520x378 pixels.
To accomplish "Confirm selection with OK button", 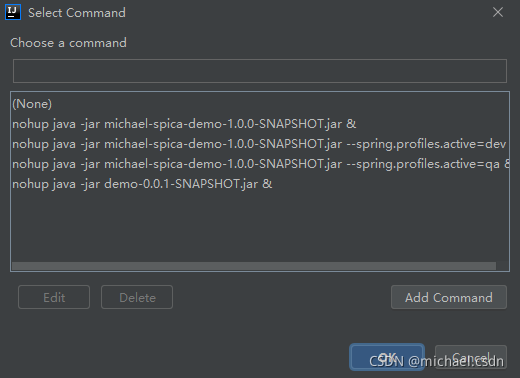I will 387,357.
